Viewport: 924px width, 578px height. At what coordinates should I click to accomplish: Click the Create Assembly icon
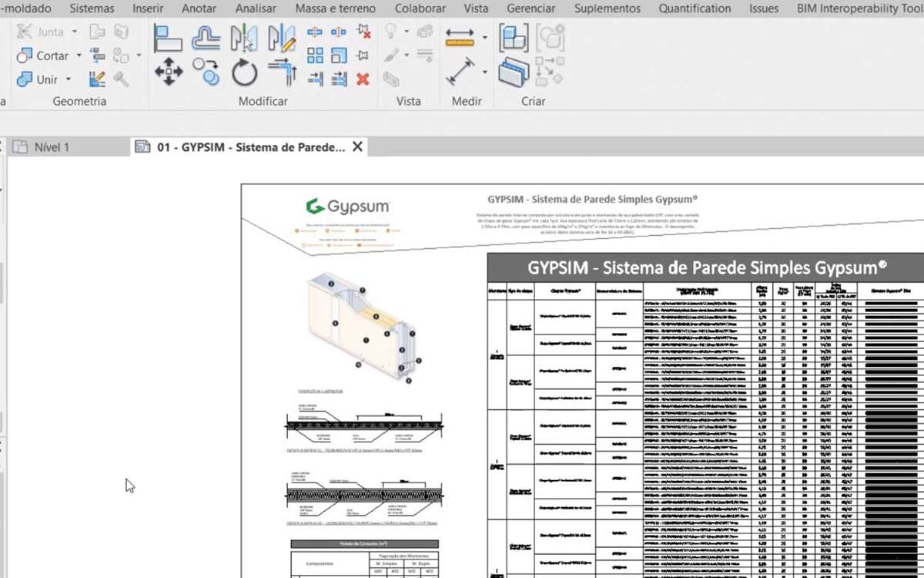(513, 37)
